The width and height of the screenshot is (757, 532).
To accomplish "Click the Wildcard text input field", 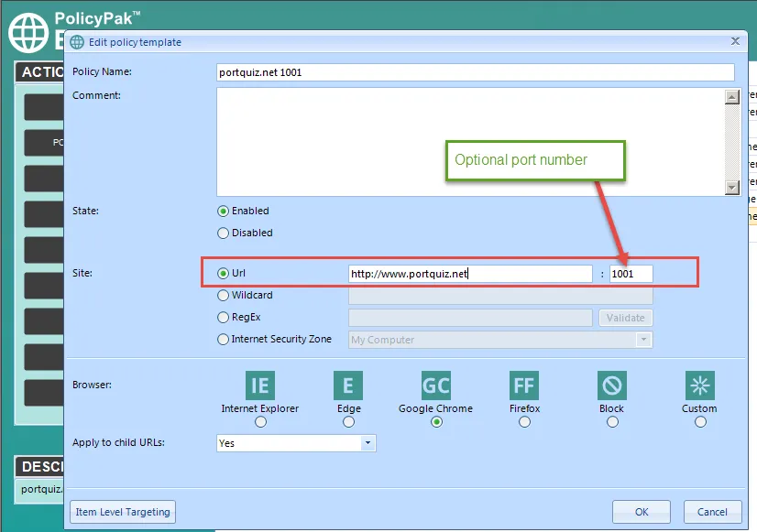I will click(500, 296).
